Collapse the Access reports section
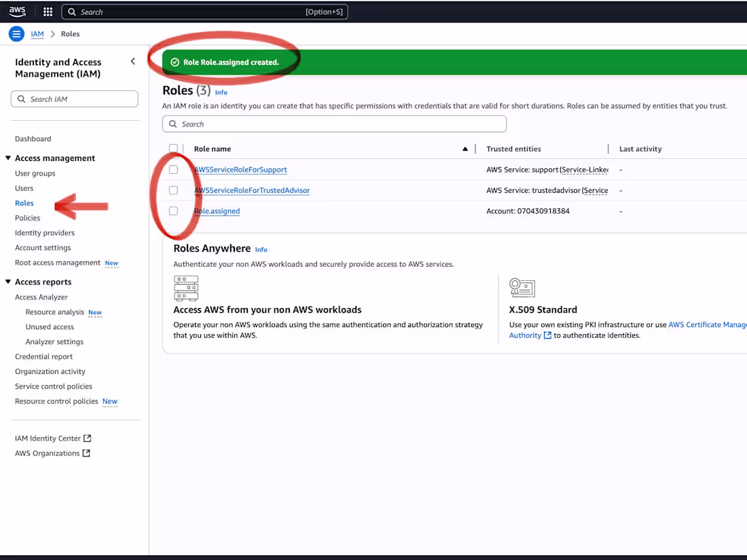747x560 pixels. point(7,282)
